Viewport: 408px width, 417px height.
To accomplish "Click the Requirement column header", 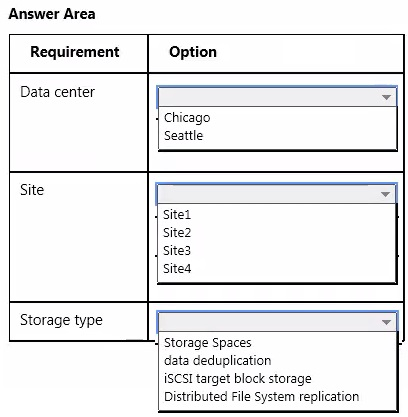I will 75,52.
